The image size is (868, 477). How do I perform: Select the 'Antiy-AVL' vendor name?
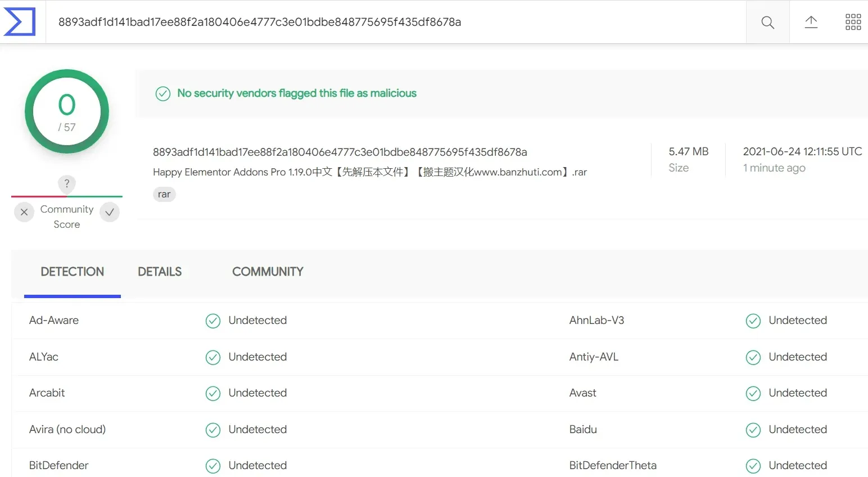tap(594, 357)
